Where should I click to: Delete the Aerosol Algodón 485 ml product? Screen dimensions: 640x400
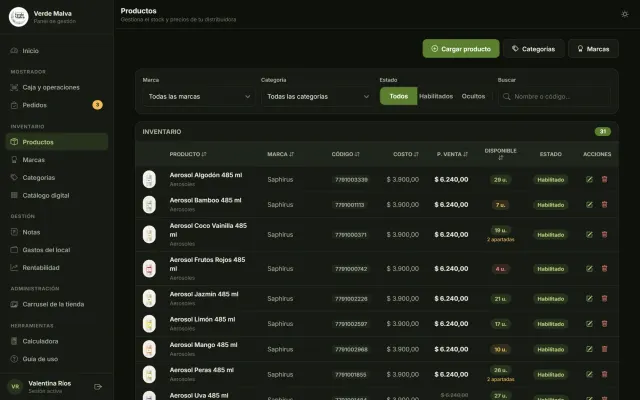(x=604, y=179)
